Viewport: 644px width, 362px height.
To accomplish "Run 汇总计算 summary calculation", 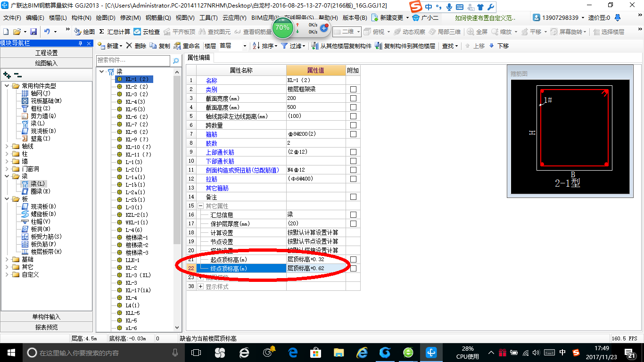I will [x=115, y=32].
